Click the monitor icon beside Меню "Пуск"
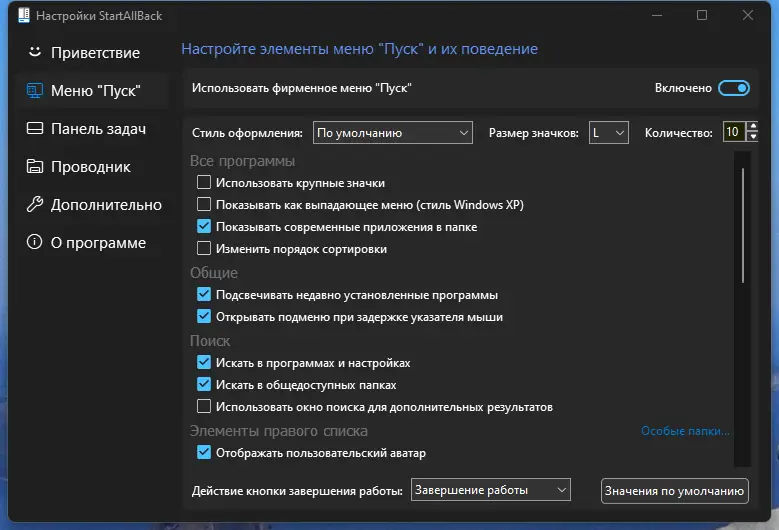The image size is (779, 530). click(34, 90)
